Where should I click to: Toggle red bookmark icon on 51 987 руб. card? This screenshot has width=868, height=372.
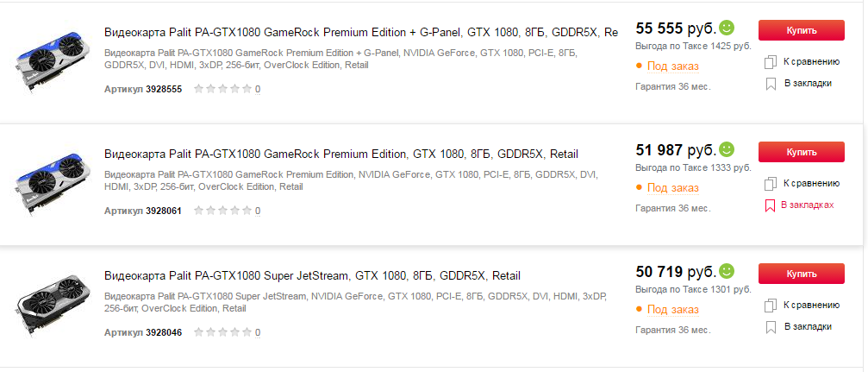(771, 205)
